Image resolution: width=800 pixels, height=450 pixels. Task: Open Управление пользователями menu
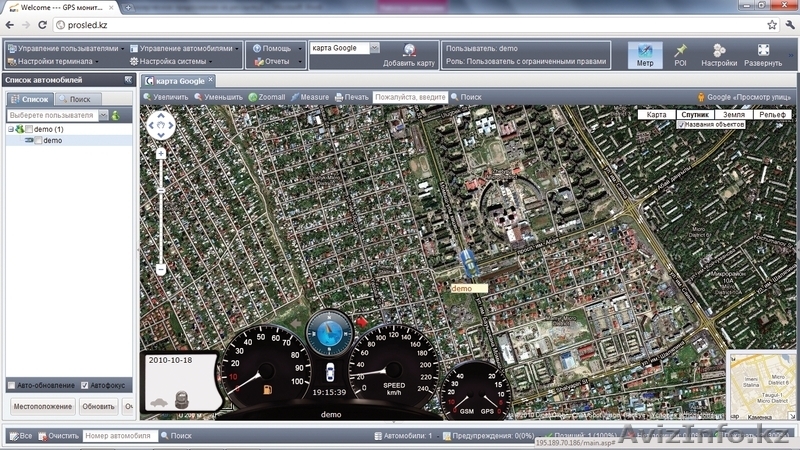pyautogui.click(x=67, y=47)
